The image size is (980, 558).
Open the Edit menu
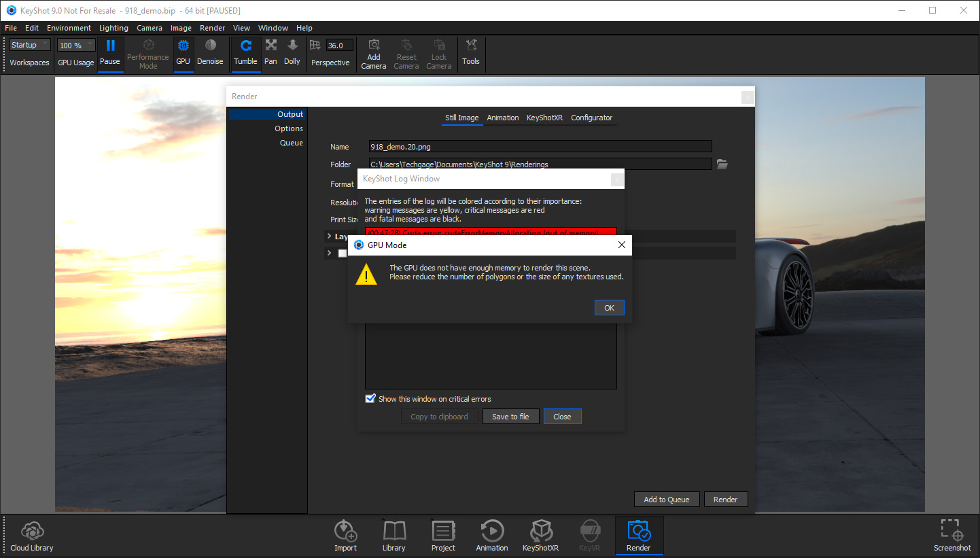tap(32, 28)
